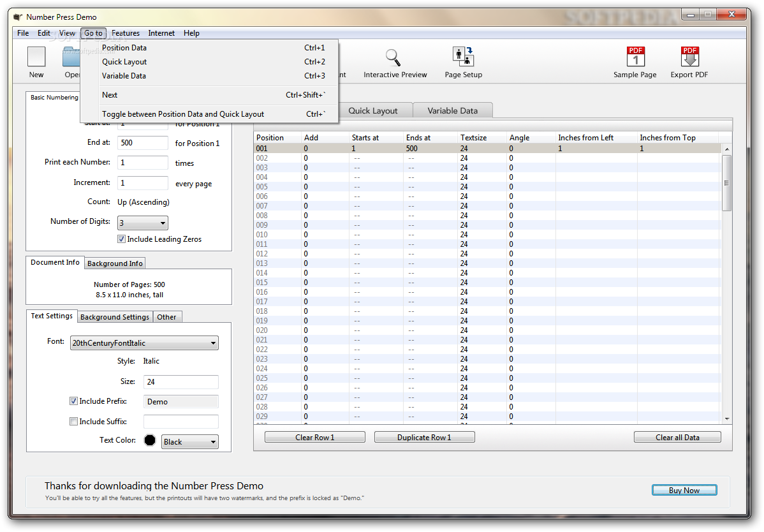Click the Suffix text field
764x532 pixels.
180,422
